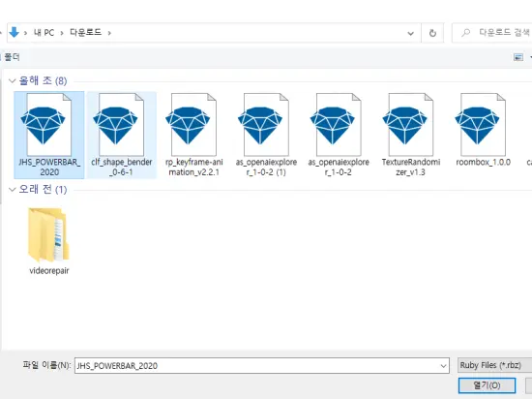Expand the chevron after 다운로드 in breadcrumb
532x399 pixels.
[x=109, y=33]
